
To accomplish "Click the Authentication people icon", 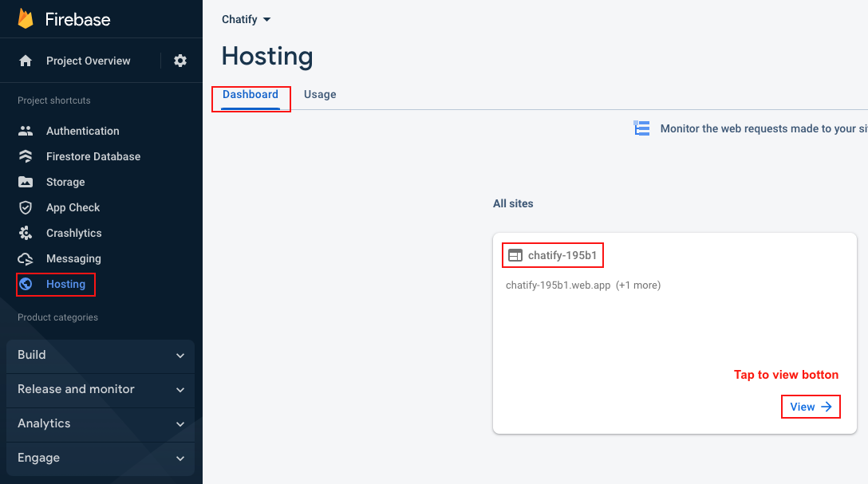I will [x=26, y=131].
